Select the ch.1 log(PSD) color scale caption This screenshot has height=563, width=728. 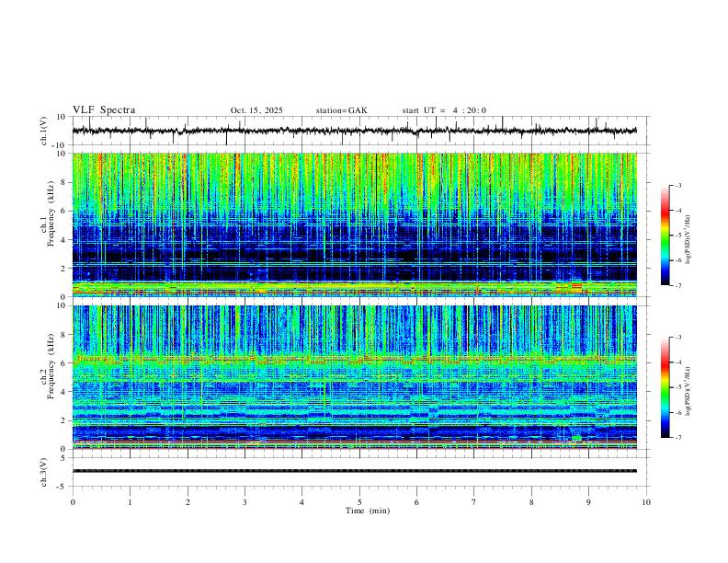688,240
